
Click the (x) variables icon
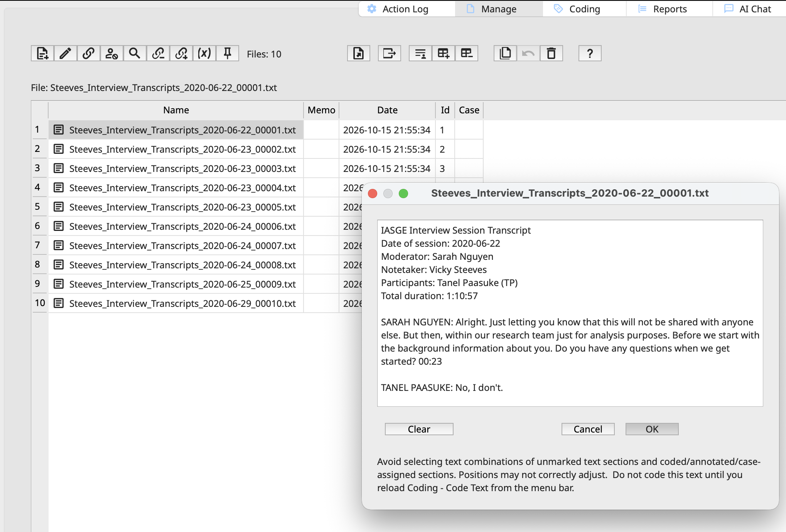click(204, 53)
